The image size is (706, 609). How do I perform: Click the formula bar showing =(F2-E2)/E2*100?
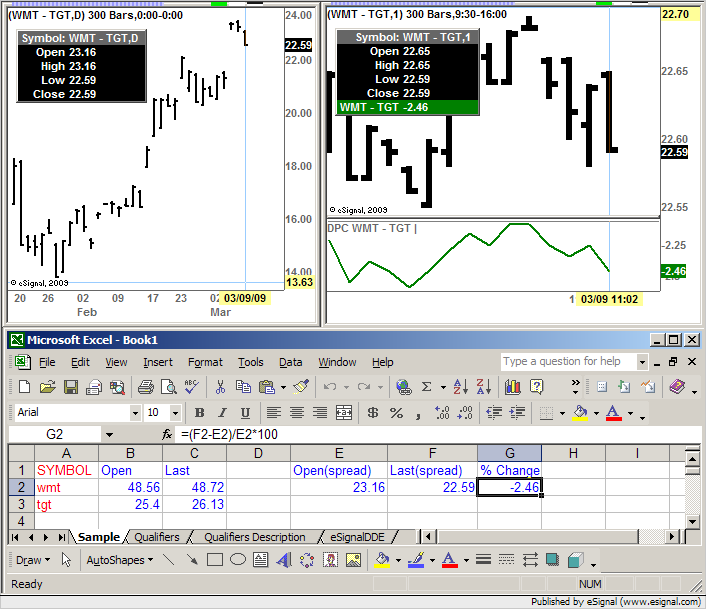pyautogui.click(x=437, y=434)
